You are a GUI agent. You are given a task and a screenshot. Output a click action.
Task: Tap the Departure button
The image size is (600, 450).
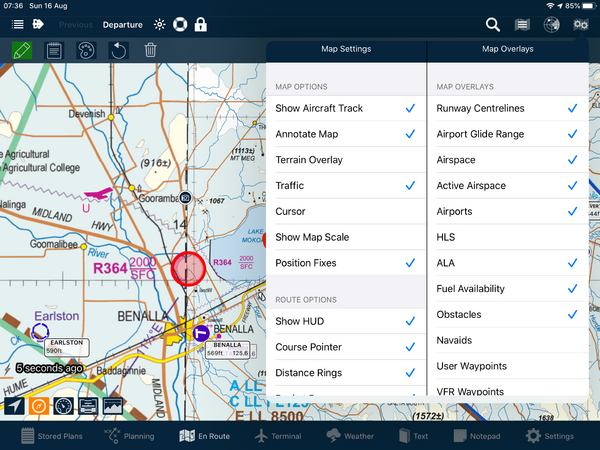(122, 24)
